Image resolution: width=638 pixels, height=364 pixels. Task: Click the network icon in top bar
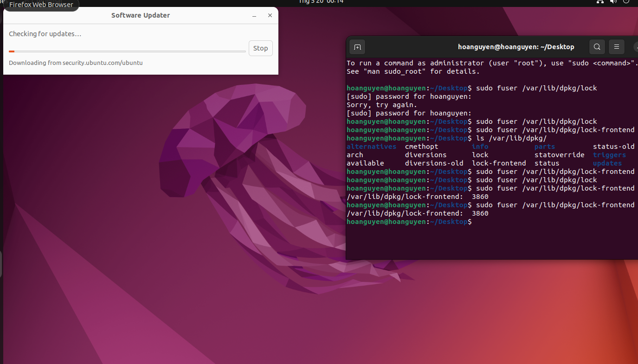[600, 2]
